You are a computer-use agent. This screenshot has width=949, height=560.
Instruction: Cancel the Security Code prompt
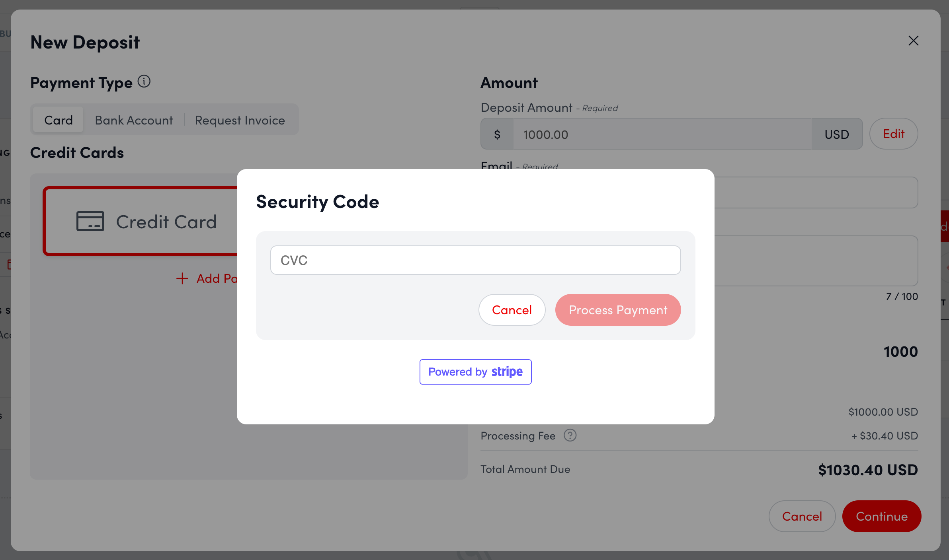pyautogui.click(x=512, y=310)
